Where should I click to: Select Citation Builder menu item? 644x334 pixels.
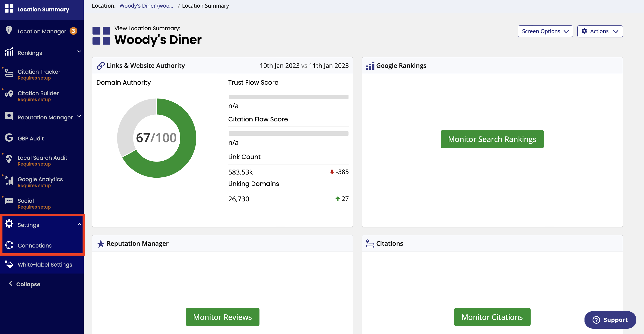42,96
